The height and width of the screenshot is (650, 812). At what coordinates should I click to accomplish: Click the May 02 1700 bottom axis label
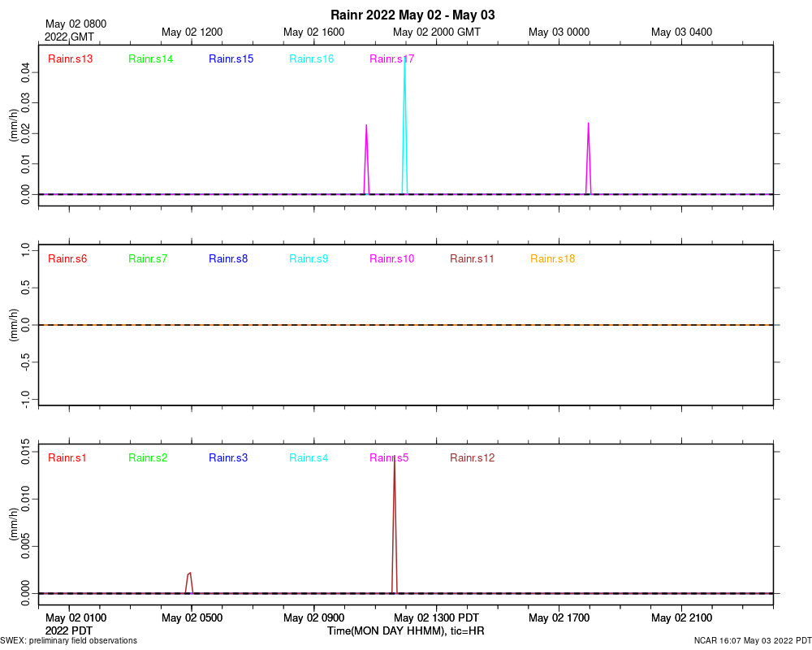[559, 617]
